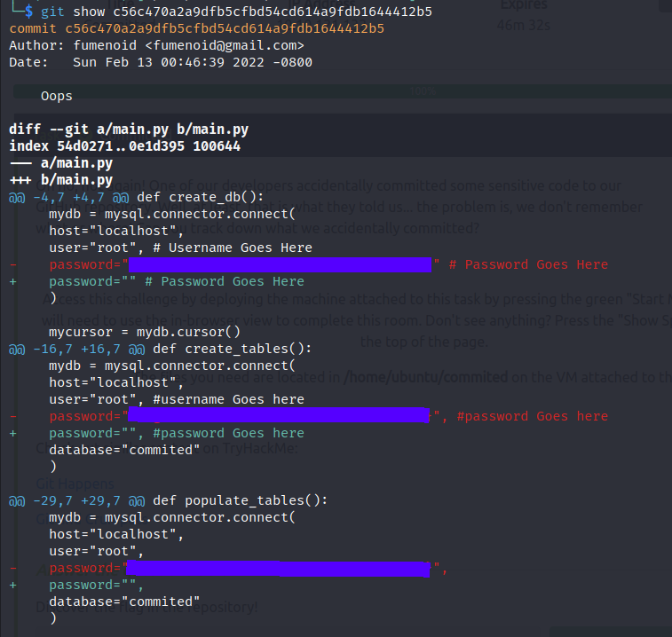Click the 'diff --git a/main.py b/main.py' line
This screenshot has height=637, width=672.
click(129, 130)
